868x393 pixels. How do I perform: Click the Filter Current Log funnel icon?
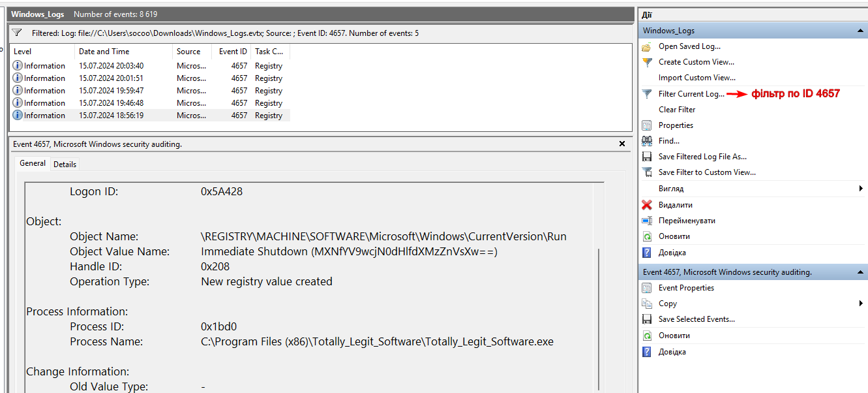click(646, 94)
